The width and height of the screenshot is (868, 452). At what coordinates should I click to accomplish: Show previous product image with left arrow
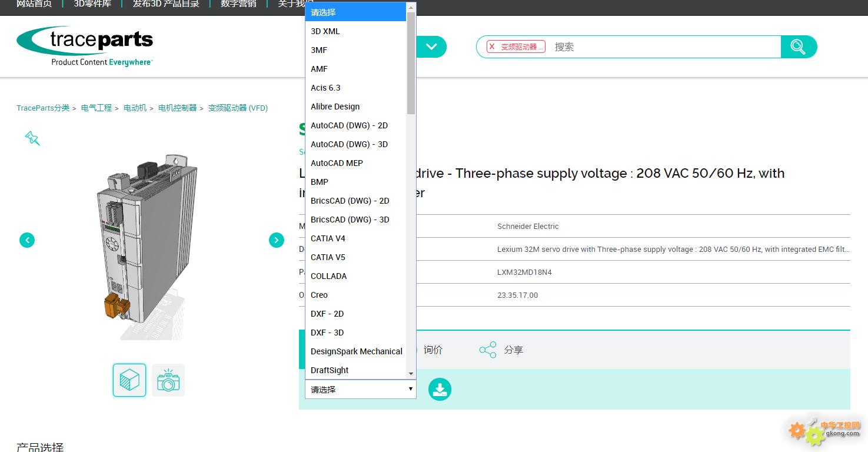pyautogui.click(x=27, y=240)
